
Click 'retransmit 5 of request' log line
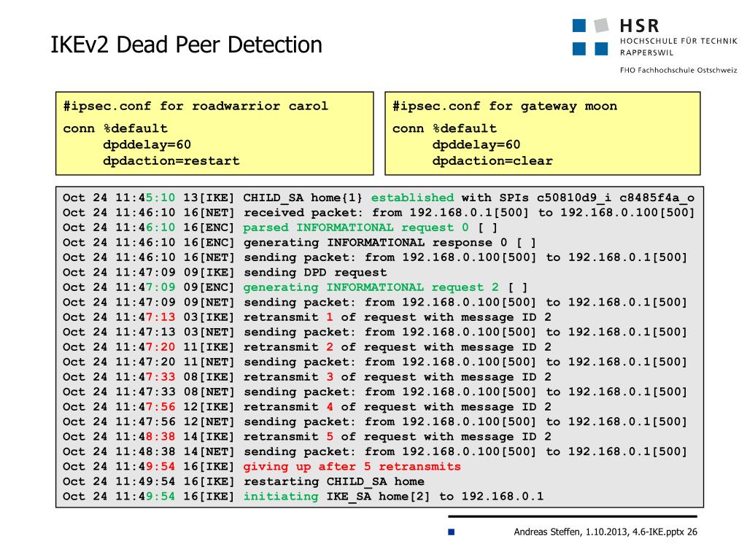[x=307, y=437]
